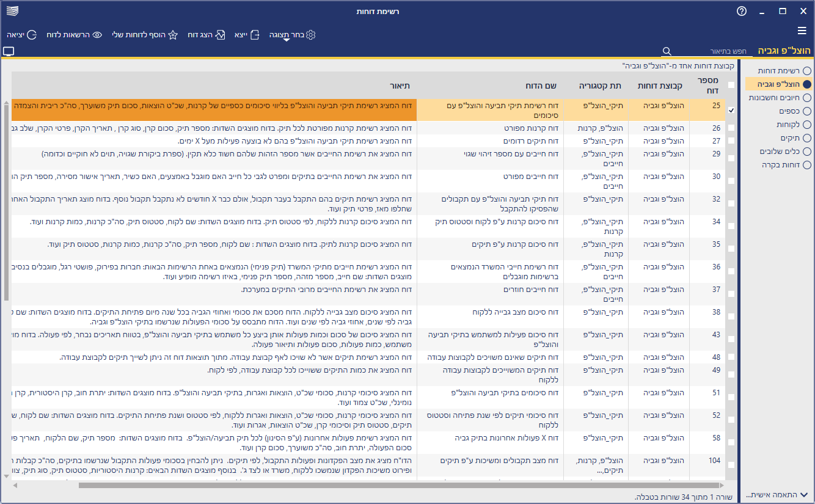Select report name דוח תיקים רדומים

click(532, 141)
